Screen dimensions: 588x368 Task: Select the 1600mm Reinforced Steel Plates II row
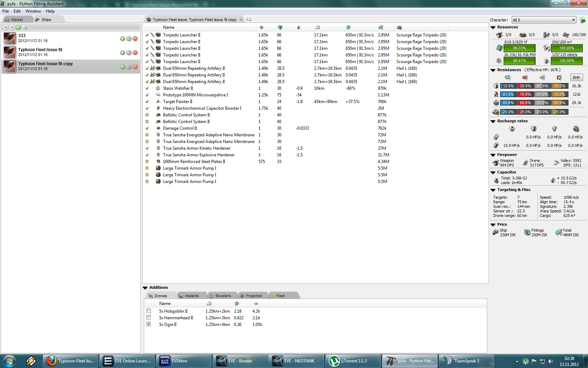[x=315, y=162]
